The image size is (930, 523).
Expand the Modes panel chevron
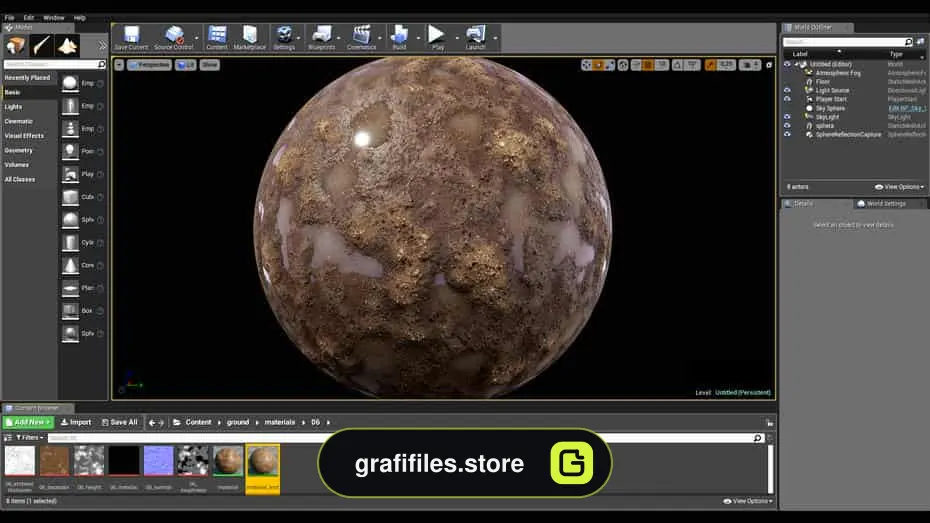pos(103,46)
